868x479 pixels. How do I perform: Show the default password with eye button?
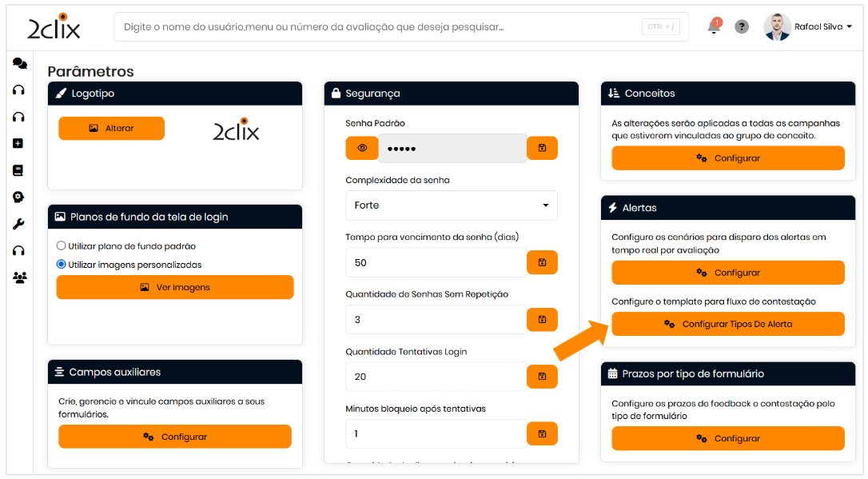(362, 148)
